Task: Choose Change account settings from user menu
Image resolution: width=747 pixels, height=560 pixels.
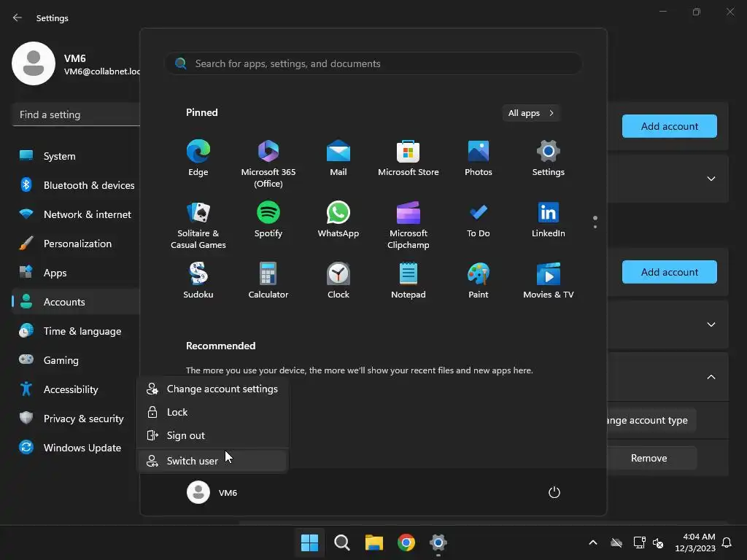Action: [x=212, y=389]
